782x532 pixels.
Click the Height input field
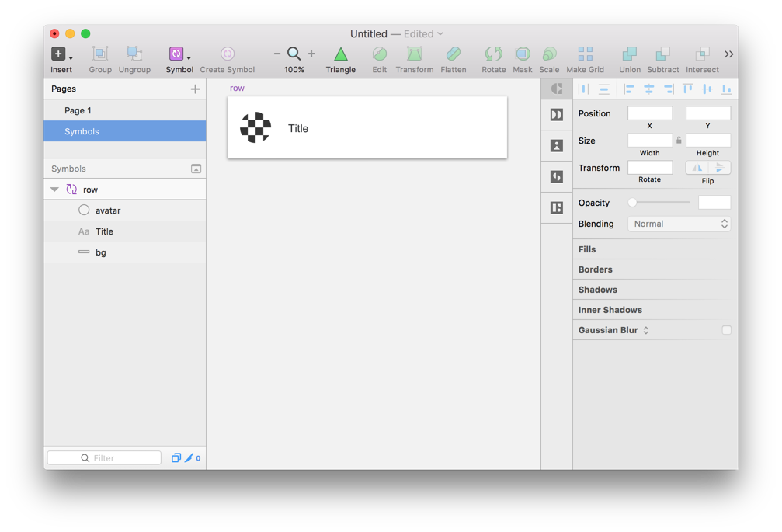tap(708, 141)
